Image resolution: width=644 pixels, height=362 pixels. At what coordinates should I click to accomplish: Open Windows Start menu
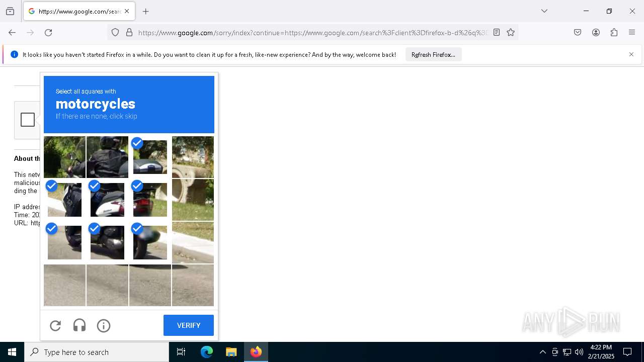click(x=12, y=352)
